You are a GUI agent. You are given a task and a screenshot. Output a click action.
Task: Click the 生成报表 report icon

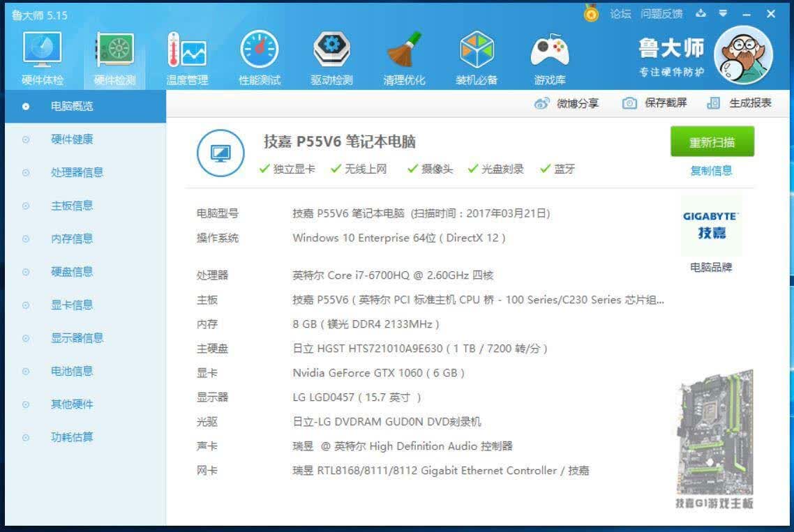point(714,103)
